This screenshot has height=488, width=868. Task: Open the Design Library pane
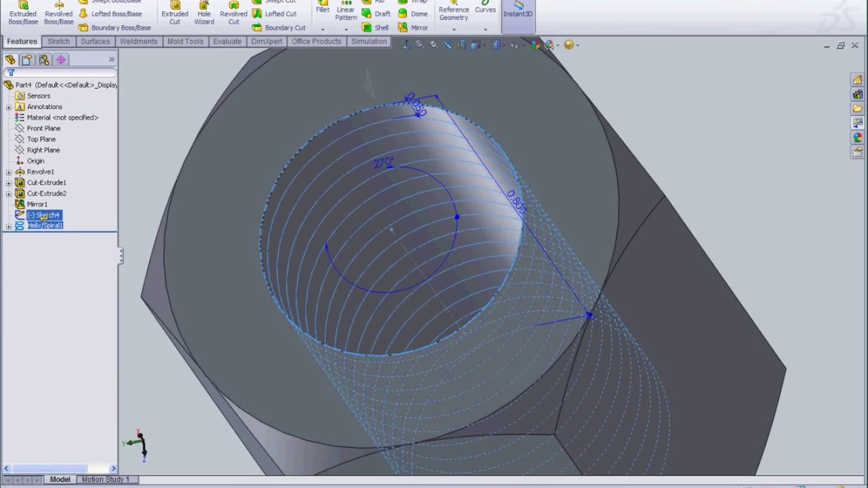click(x=858, y=94)
